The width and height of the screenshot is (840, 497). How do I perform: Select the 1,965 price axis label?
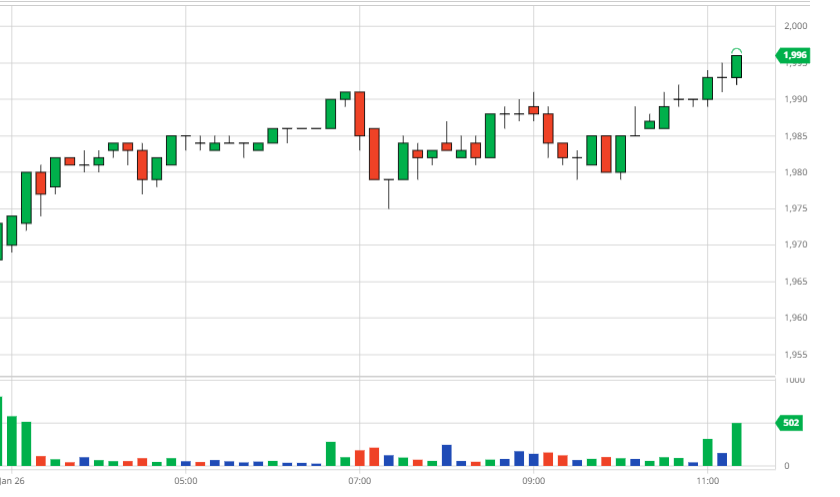point(796,282)
